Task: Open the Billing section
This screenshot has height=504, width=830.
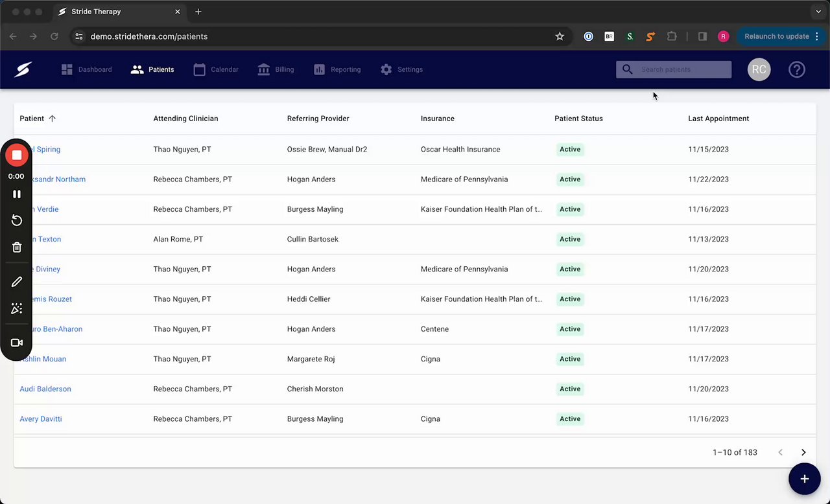Action: 276,69
